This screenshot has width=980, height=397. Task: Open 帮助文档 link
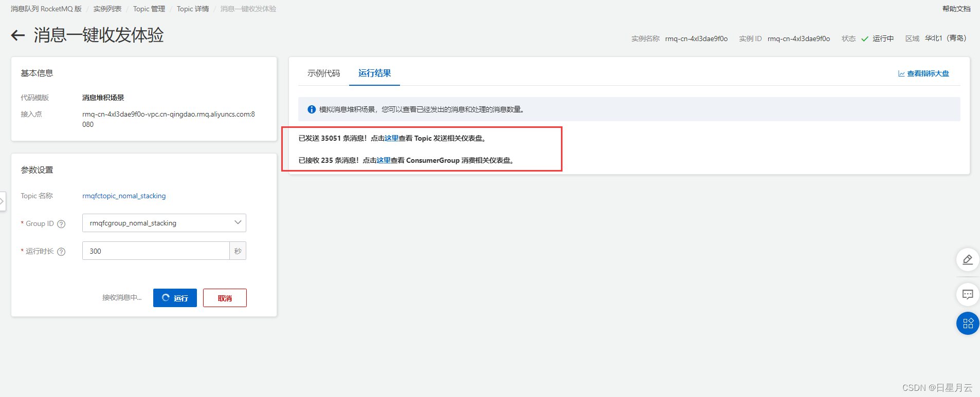tap(956, 9)
